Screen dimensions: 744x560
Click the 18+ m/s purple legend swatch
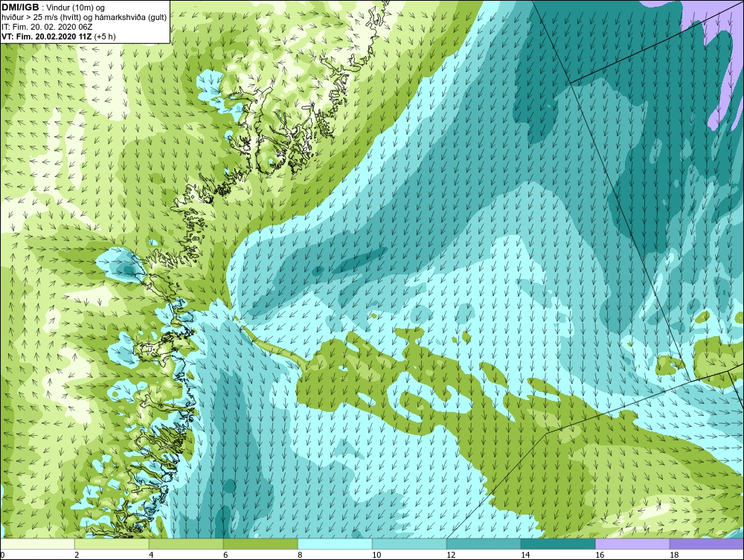[x=707, y=544]
